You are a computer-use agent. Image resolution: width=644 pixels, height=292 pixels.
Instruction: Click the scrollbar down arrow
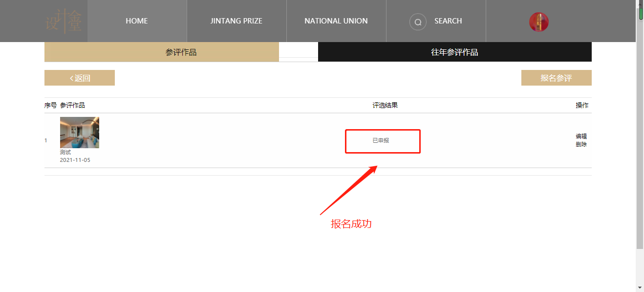coord(640,288)
